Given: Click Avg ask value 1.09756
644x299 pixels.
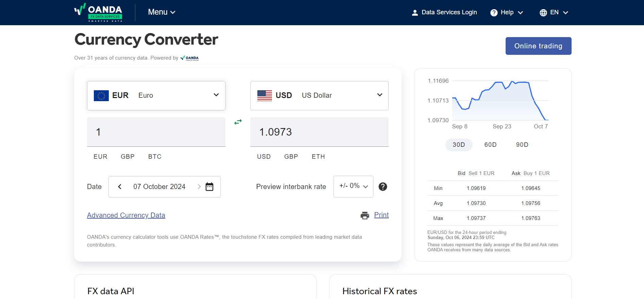Looking at the screenshot, I should (x=530, y=203).
